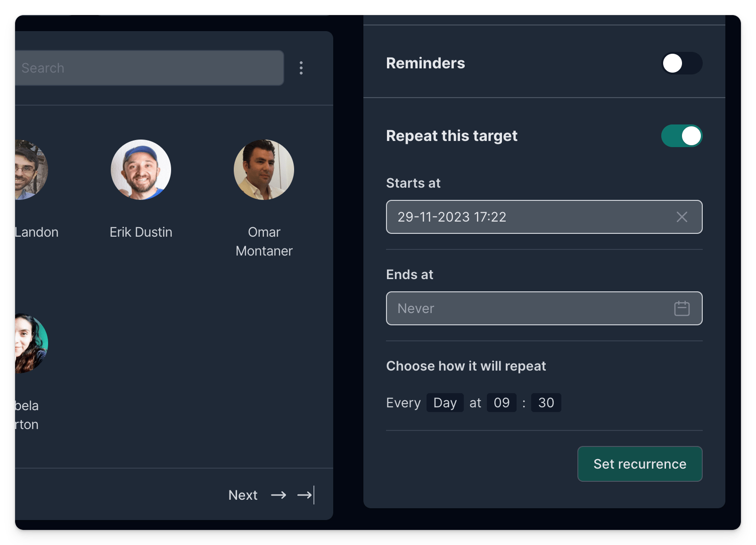Open the Ends at calendar picker icon
This screenshot has width=756, height=545.
point(682,308)
